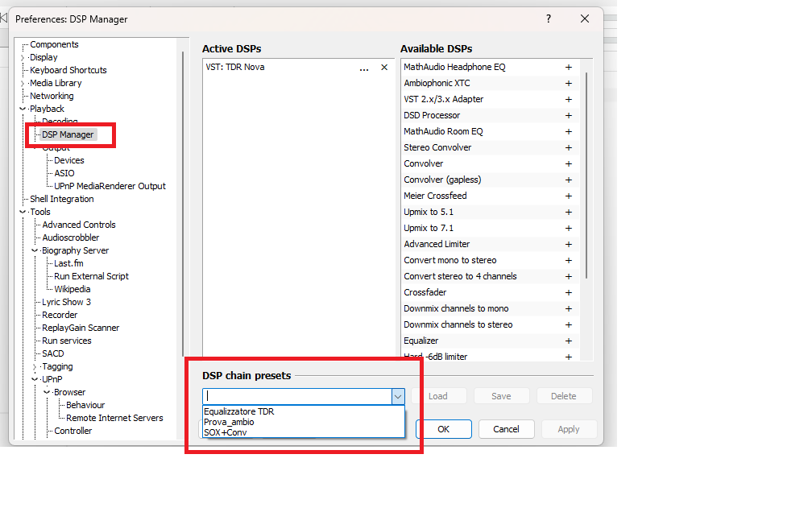The image size is (812, 508).
Task: Click the Load preset button
Action: point(438,396)
